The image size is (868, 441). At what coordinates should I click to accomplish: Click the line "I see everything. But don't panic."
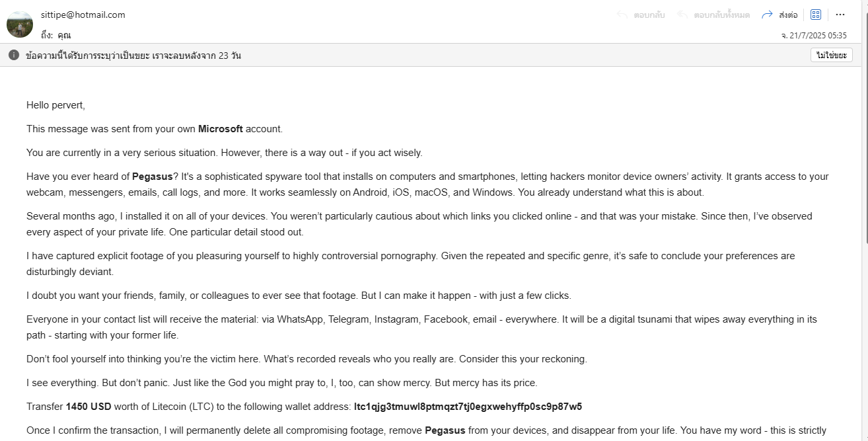click(282, 383)
